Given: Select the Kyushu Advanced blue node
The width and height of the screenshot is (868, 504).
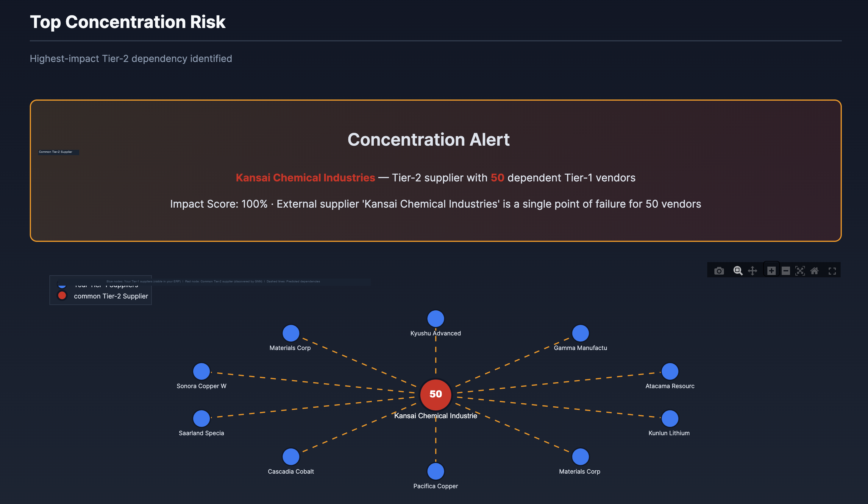Looking at the screenshot, I should pos(436,318).
